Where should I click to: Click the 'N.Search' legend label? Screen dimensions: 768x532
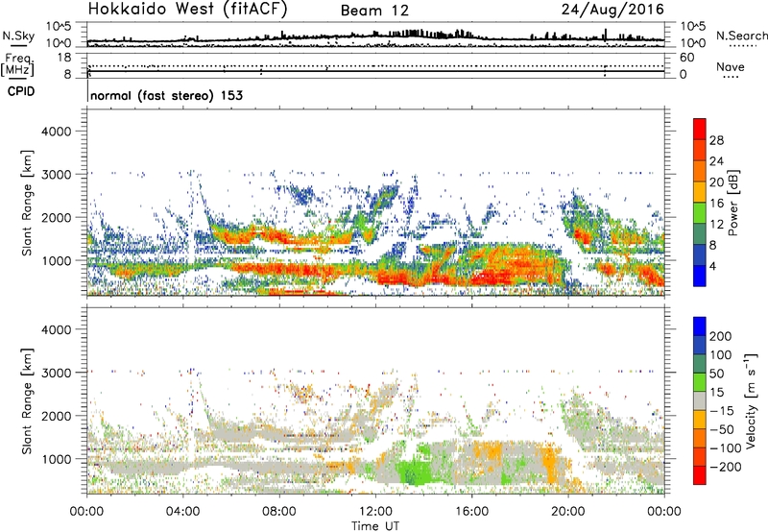tap(741, 36)
